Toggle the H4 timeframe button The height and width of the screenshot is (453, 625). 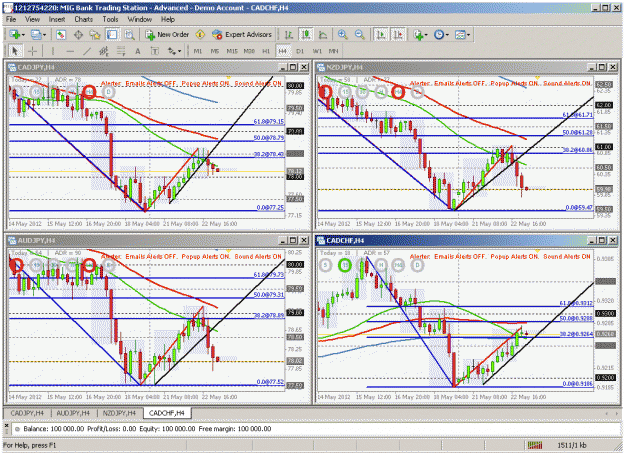click(x=283, y=51)
